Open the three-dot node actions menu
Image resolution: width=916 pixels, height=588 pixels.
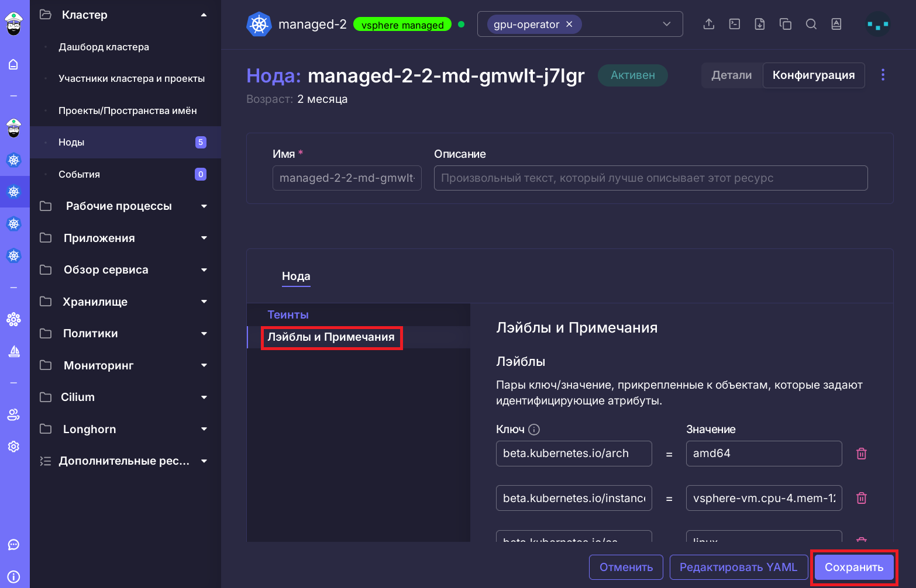(x=883, y=75)
